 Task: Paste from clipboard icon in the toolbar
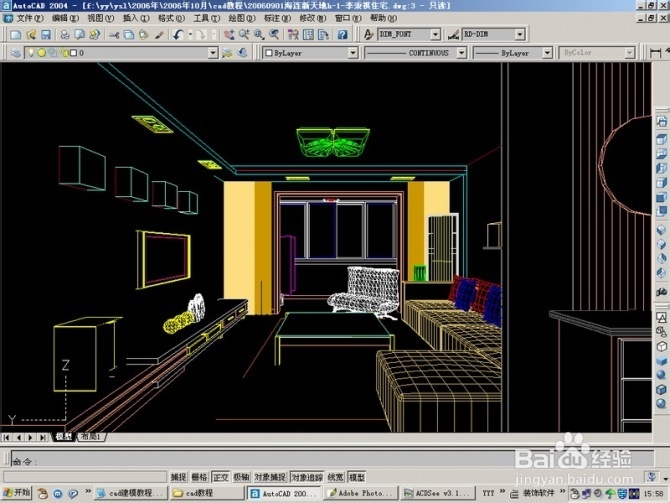[144, 35]
